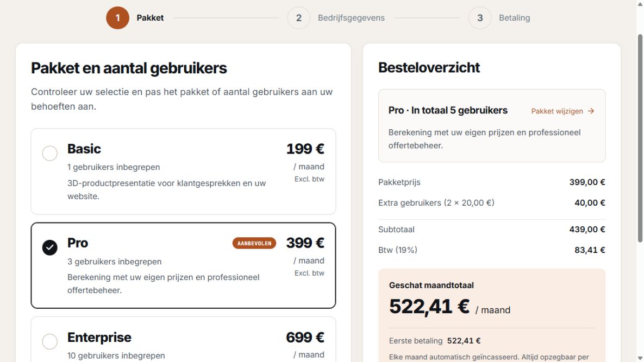
Task: Choose the Enterprise package radio button
Action: tap(49, 341)
